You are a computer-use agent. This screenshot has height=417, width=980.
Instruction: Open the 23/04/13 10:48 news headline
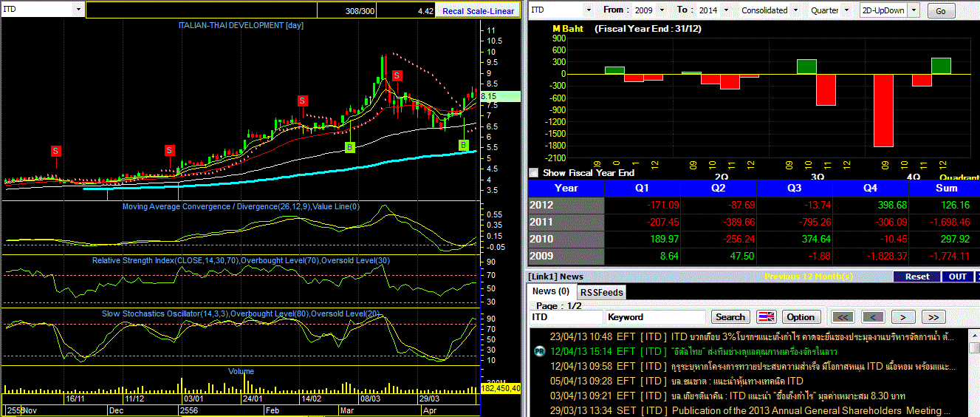812,337
